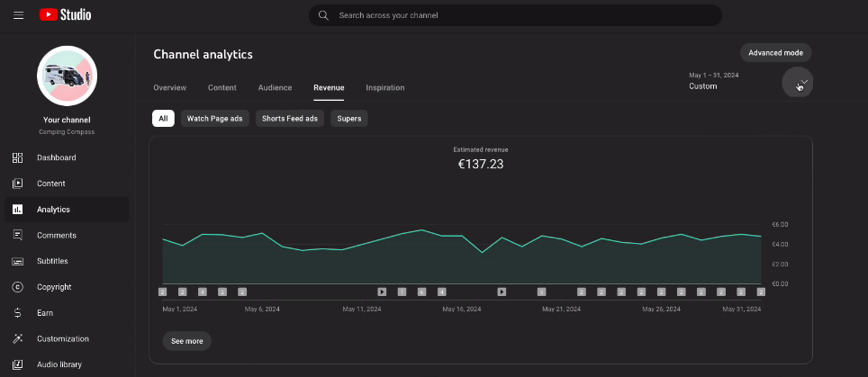Open Subtitles via its caption icon
The image size is (868, 377).
18,261
